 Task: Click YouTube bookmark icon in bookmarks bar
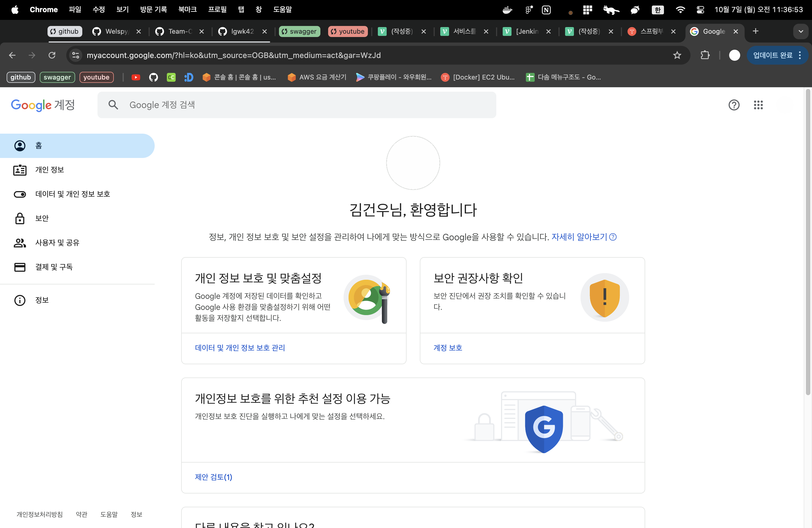(x=136, y=77)
